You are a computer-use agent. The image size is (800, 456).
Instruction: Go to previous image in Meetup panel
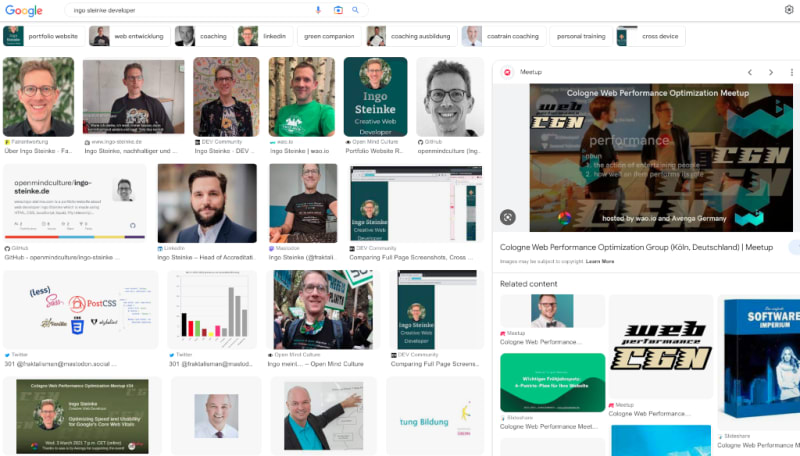pos(750,72)
